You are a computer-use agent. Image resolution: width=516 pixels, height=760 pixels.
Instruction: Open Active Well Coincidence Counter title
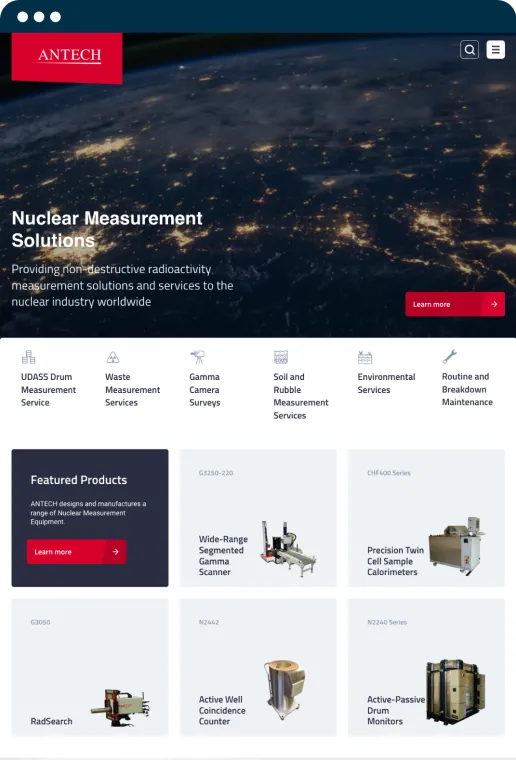click(x=222, y=711)
